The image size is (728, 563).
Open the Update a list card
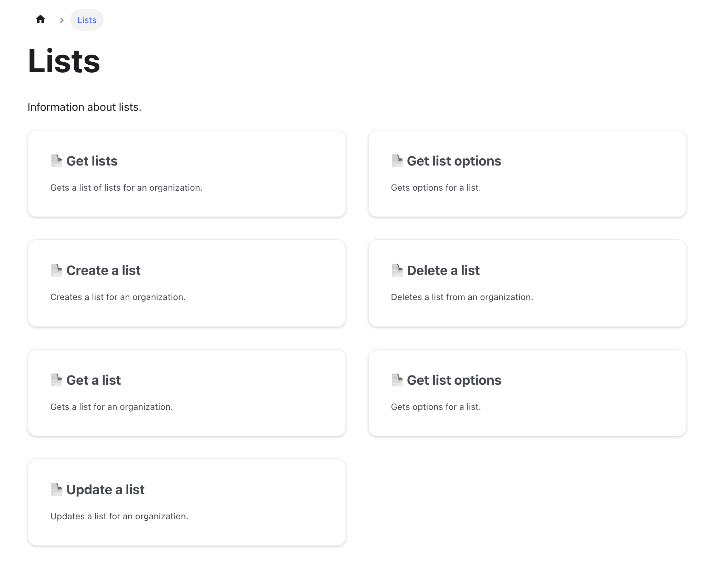click(187, 502)
